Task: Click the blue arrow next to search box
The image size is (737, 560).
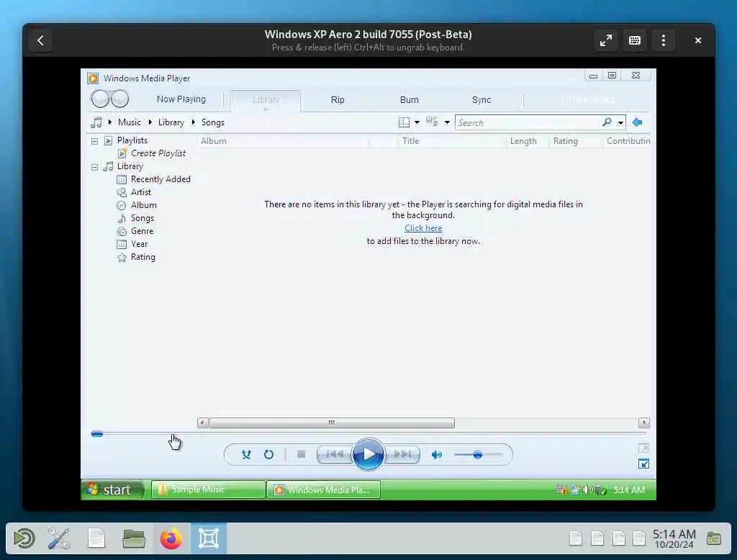Action: [638, 122]
